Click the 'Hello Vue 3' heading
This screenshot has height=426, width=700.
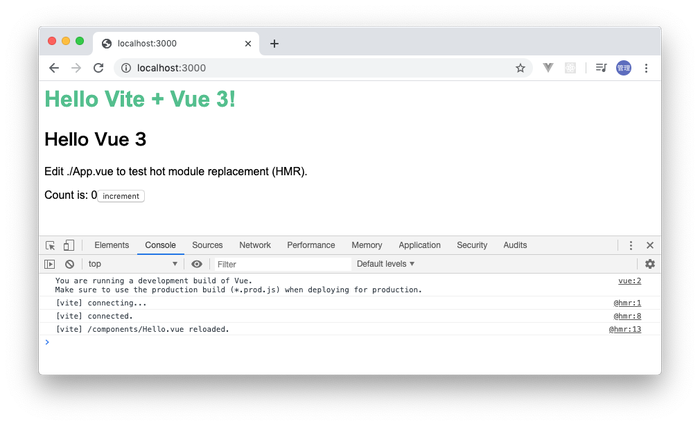[x=95, y=139]
